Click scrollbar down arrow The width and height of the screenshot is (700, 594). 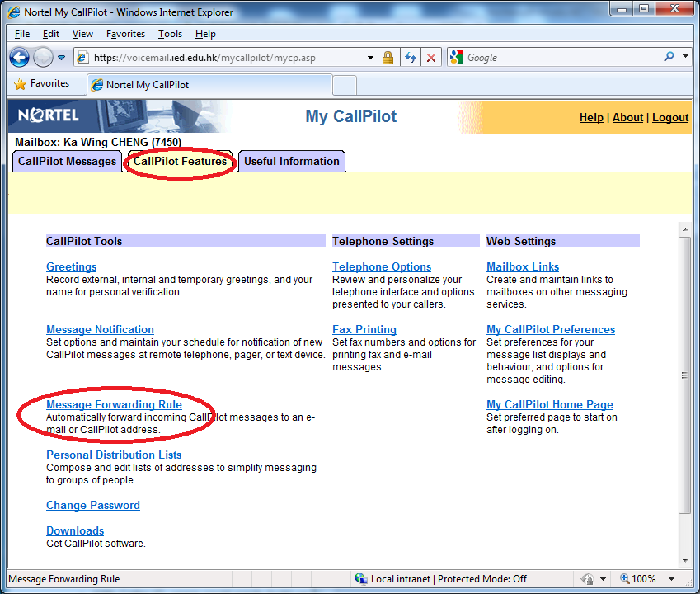[x=685, y=561]
